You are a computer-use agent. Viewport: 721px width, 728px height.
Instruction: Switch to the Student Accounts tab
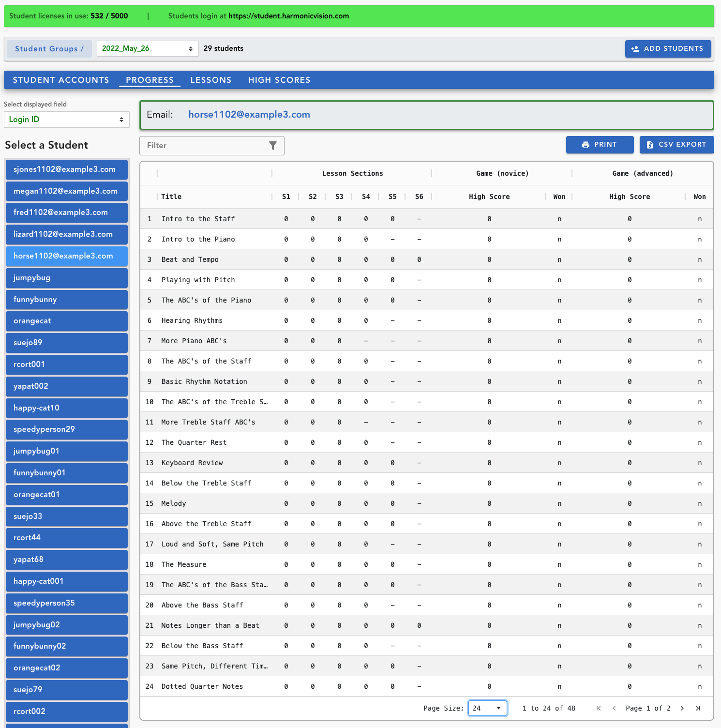(x=61, y=80)
